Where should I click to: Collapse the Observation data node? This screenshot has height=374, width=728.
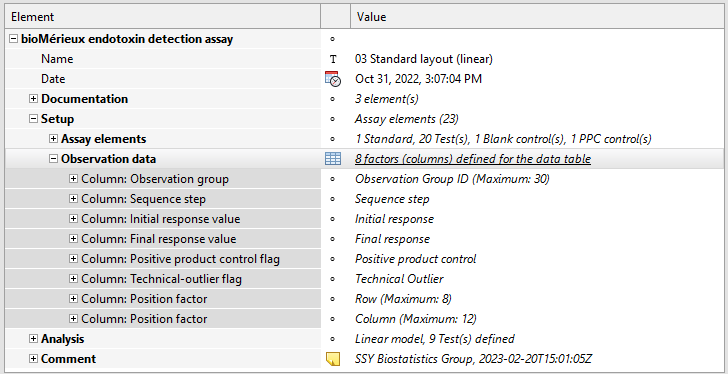click(53, 159)
